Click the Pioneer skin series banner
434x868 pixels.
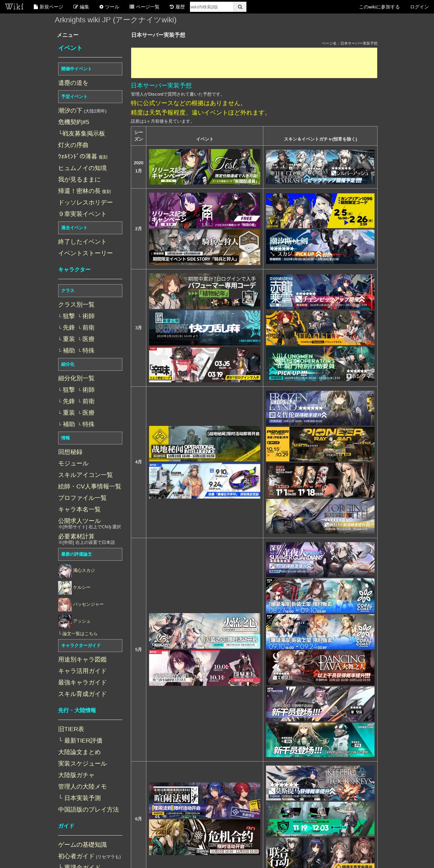[x=320, y=444]
